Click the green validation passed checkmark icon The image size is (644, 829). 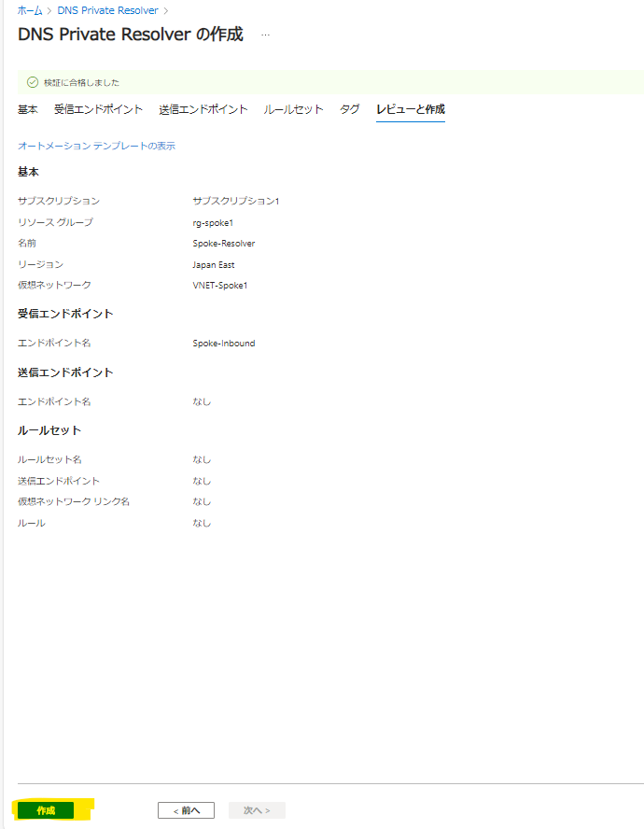tap(33, 82)
